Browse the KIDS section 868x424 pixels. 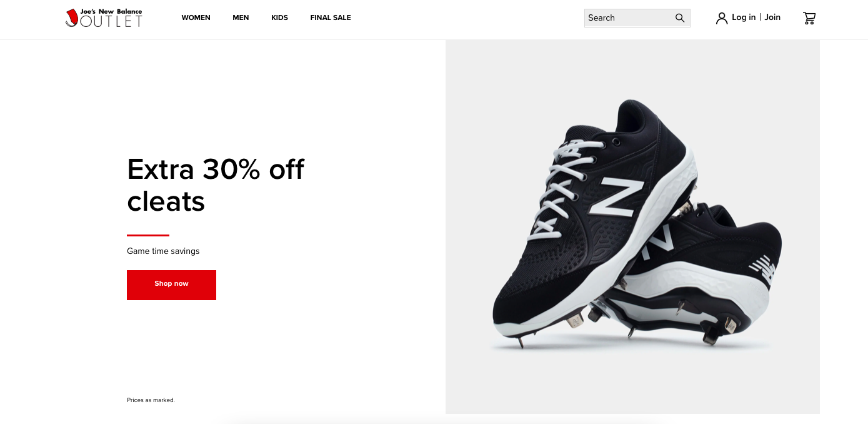pyautogui.click(x=279, y=18)
